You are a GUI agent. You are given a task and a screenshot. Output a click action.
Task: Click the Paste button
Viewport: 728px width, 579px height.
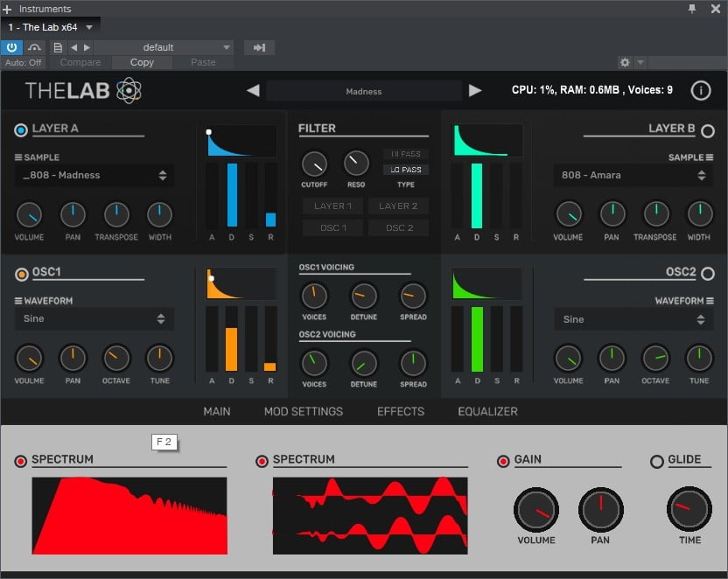[x=203, y=62]
